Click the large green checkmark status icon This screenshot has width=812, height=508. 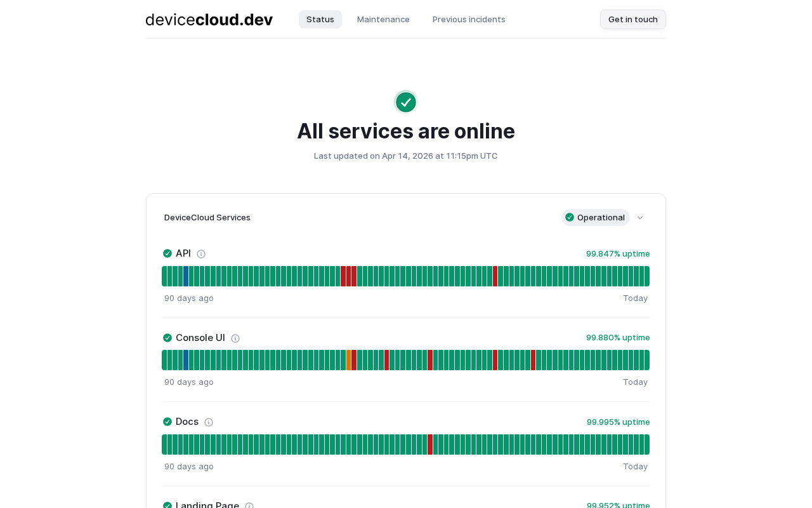pyautogui.click(x=406, y=102)
